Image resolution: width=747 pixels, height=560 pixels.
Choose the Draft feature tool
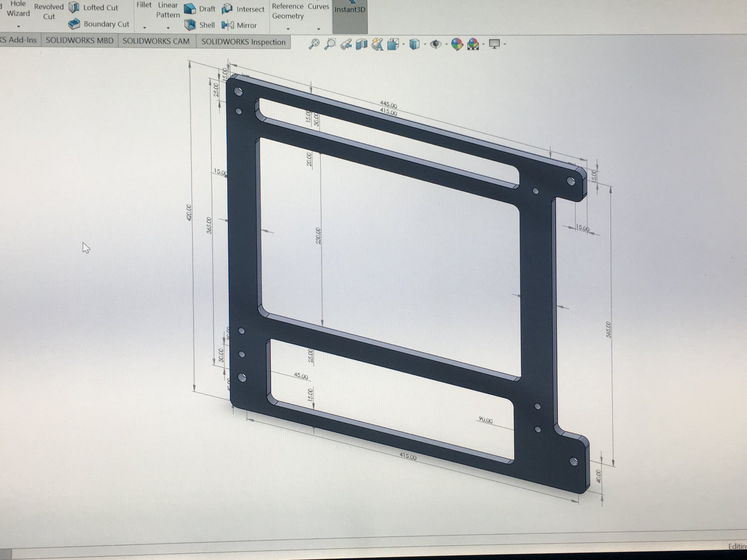[x=199, y=9]
